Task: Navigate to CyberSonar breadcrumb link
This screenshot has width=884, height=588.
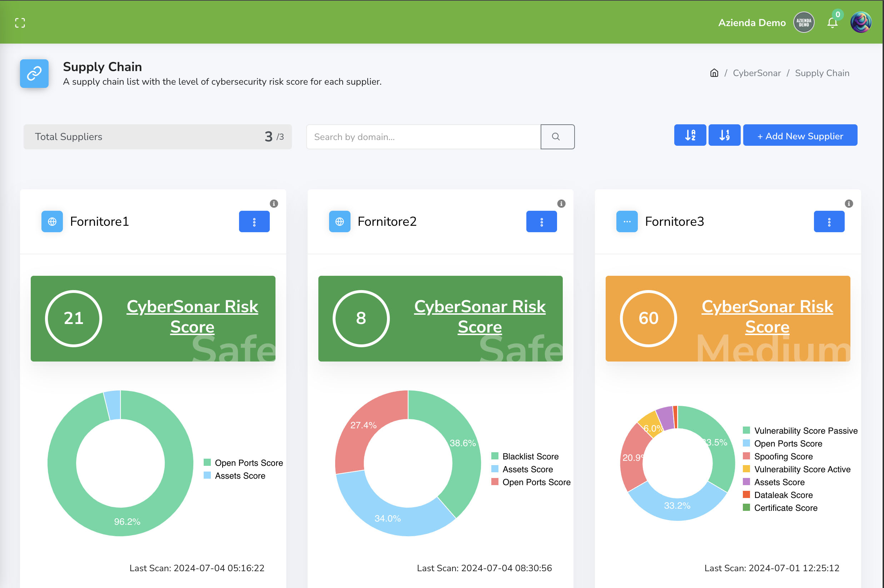Action: coord(757,72)
